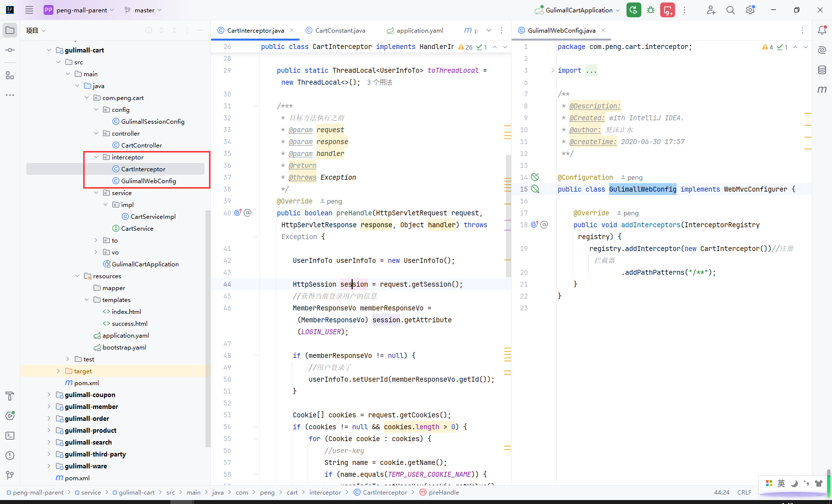Open the Build hammer tool window
Viewport: 832px width, 504px height.
click(10, 396)
